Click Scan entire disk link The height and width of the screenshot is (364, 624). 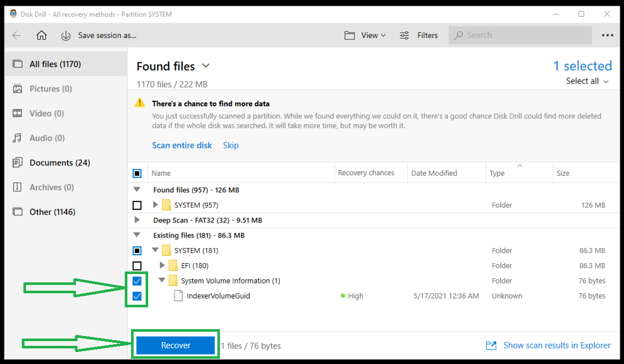click(x=182, y=146)
